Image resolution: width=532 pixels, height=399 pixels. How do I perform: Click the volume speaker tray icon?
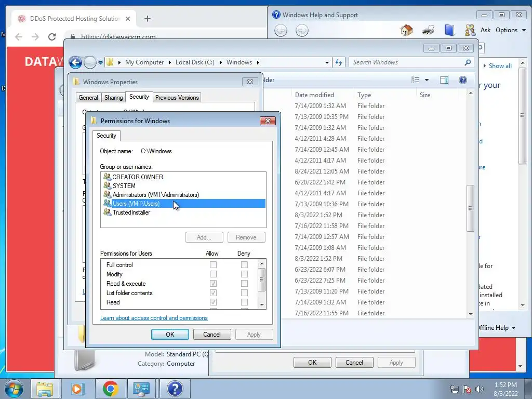click(x=480, y=389)
